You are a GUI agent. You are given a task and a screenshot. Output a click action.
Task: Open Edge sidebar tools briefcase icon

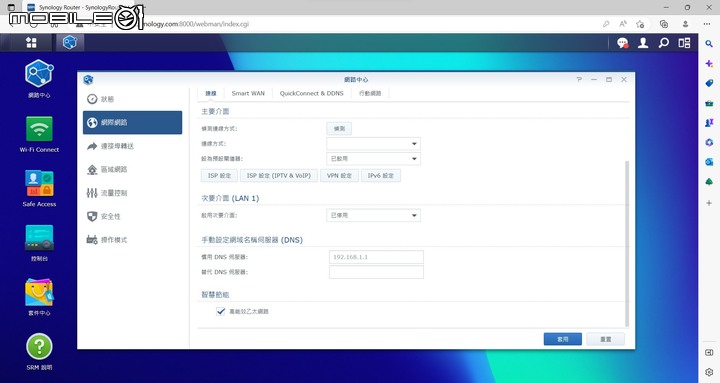(x=709, y=103)
